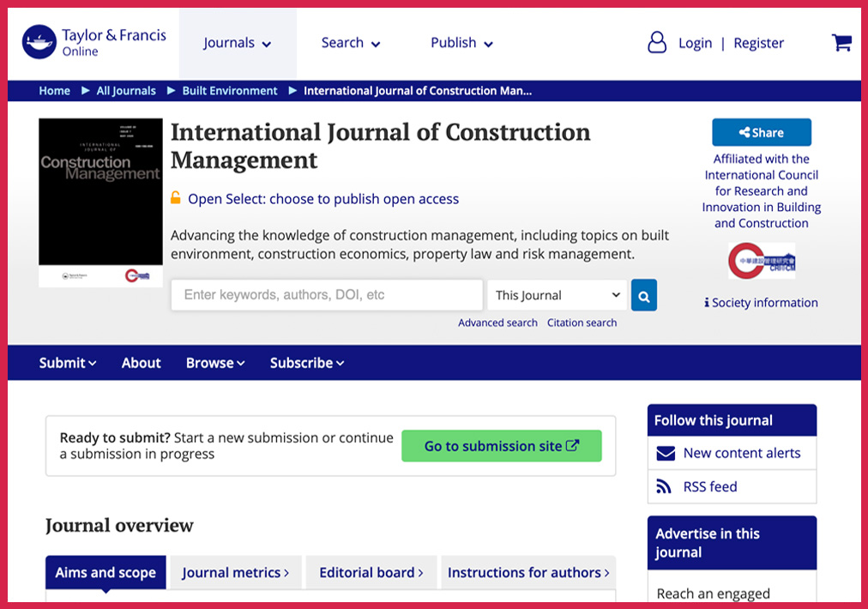Open the RSS feed link

(710, 486)
